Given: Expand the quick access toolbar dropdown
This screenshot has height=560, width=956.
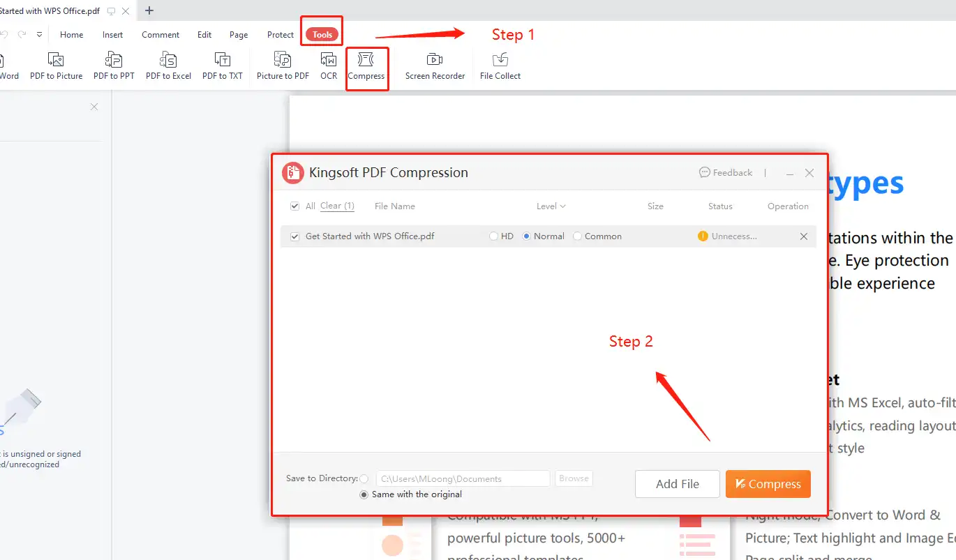Looking at the screenshot, I should click(x=39, y=34).
